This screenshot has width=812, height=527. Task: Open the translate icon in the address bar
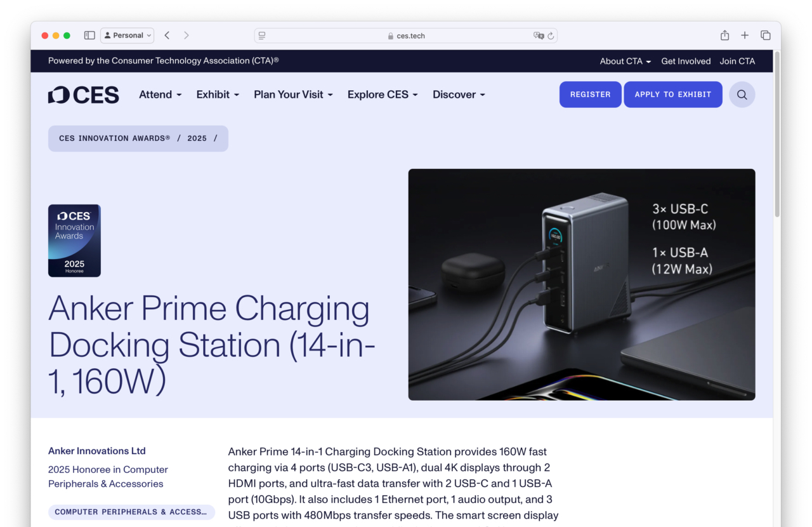(539, 36)
